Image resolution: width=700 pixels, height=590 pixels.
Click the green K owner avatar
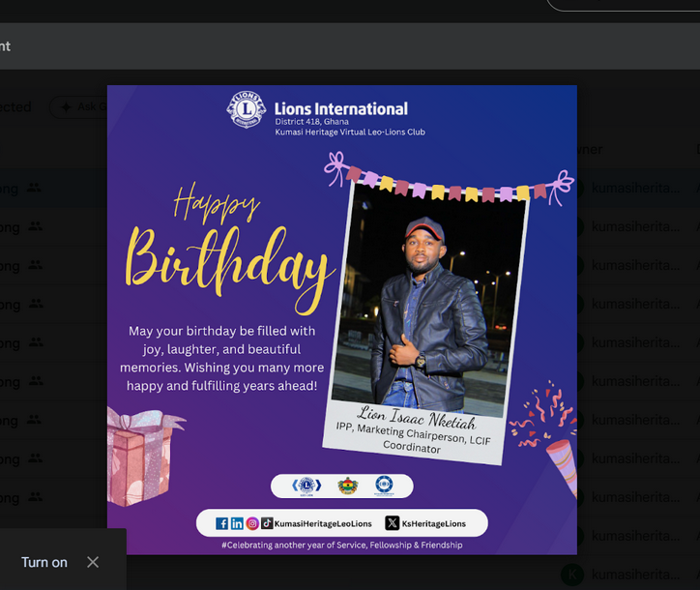point(572,575)
